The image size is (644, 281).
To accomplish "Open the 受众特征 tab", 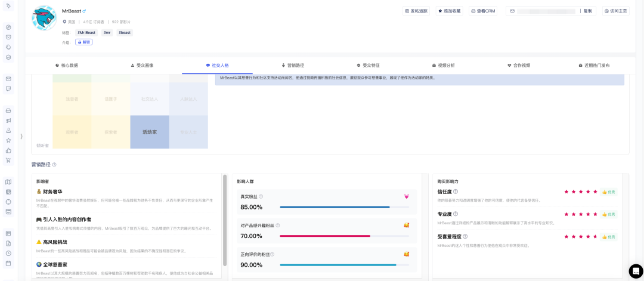I will coord(368,65).
